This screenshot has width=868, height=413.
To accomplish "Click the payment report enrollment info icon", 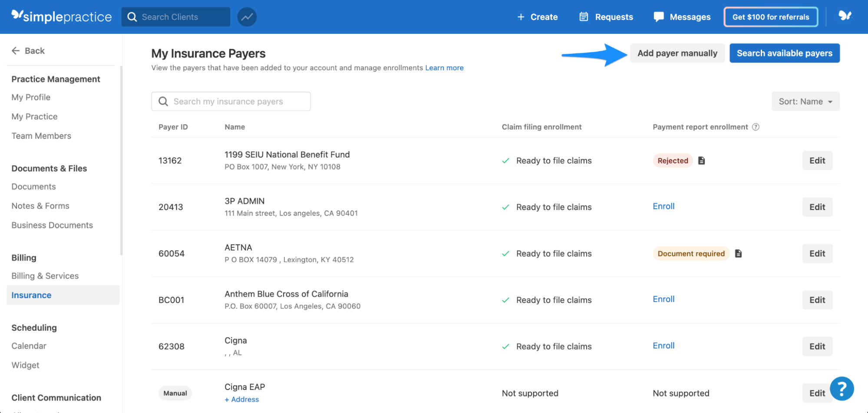I will coord(756,127).
